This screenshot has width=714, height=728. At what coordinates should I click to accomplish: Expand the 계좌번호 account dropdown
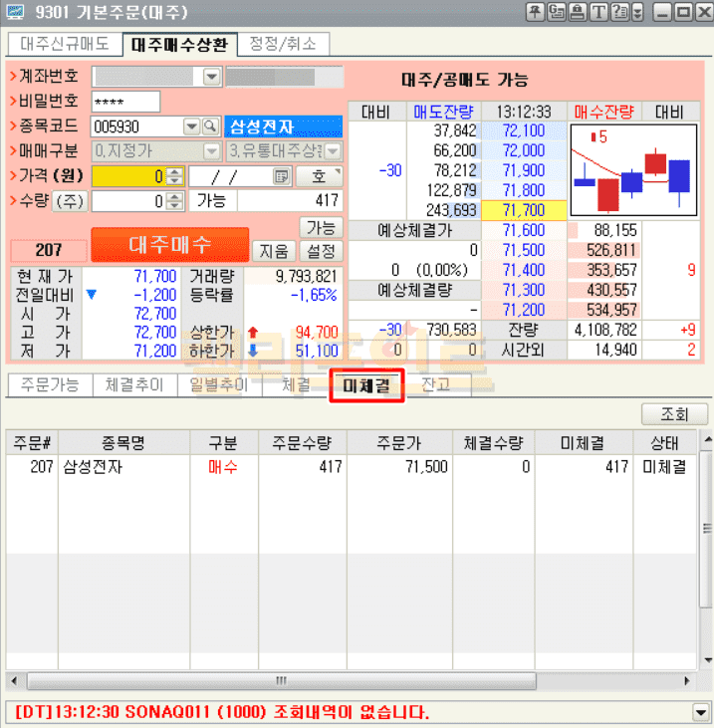click(x=212, y=77)
